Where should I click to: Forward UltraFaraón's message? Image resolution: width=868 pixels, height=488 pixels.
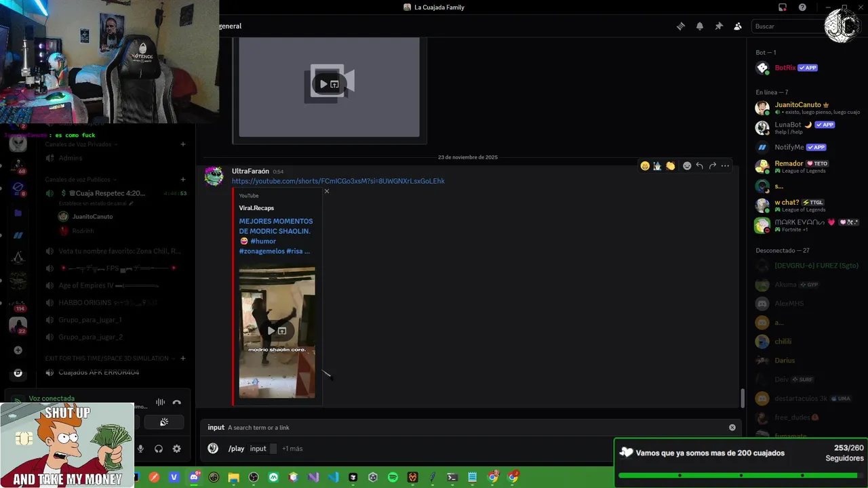[713, 166]
